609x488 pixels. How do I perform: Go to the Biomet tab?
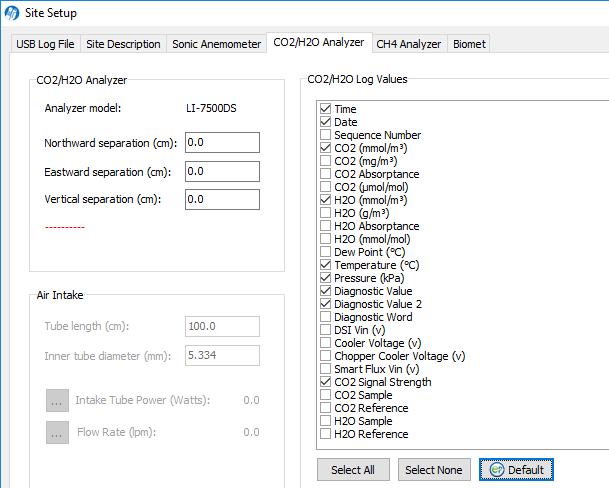pos(468,44)
